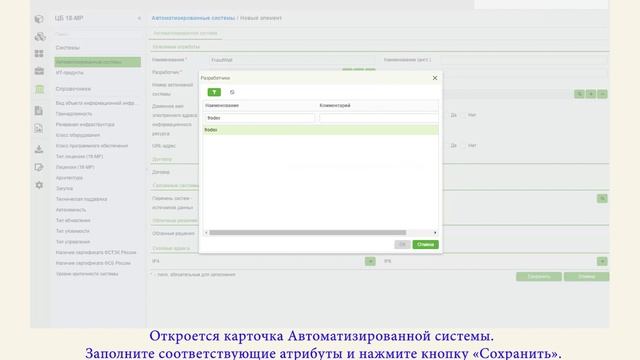The height and width of the screenshot is (360, 640).
Task: Open Архитектура in sidebar
Action: click(x=69, y=178)
